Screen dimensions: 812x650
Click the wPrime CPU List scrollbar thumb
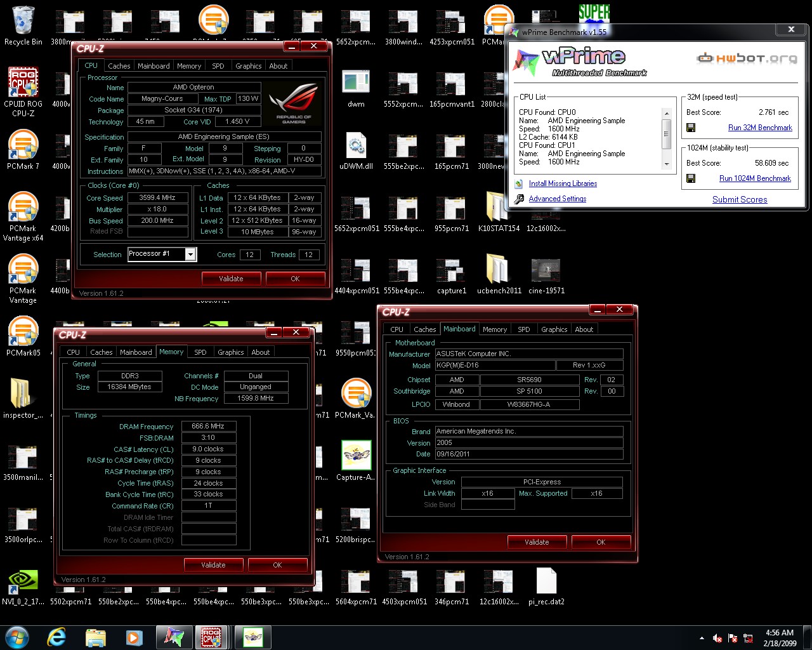click(666, 133)
